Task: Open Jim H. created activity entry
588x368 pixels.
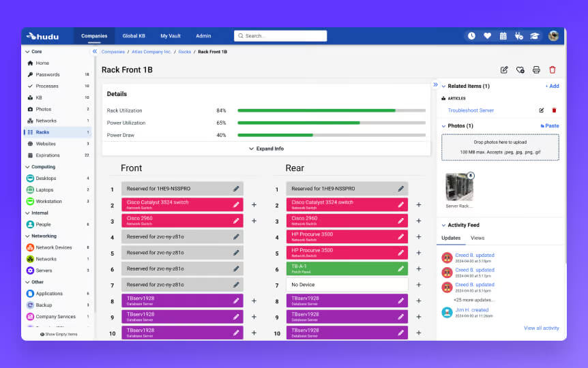Action: 471,310
